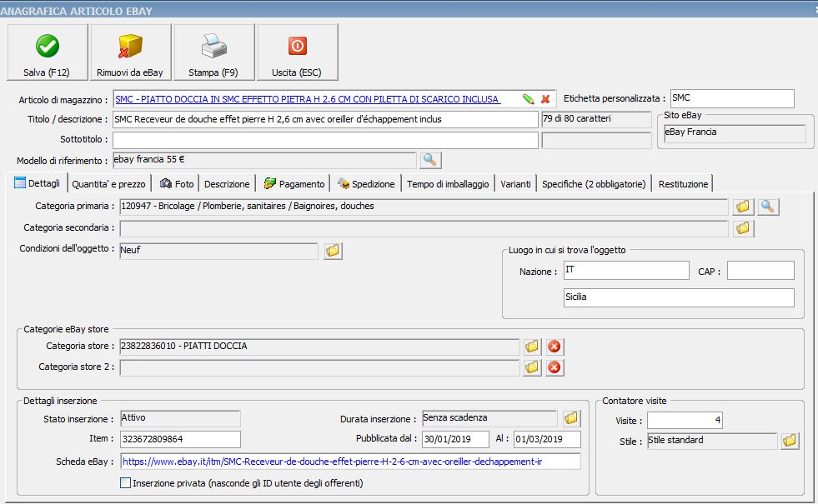Click Condizioni dell'oggetto field Neuf
This screenshot has height=504, width=818.
point(219,252)
